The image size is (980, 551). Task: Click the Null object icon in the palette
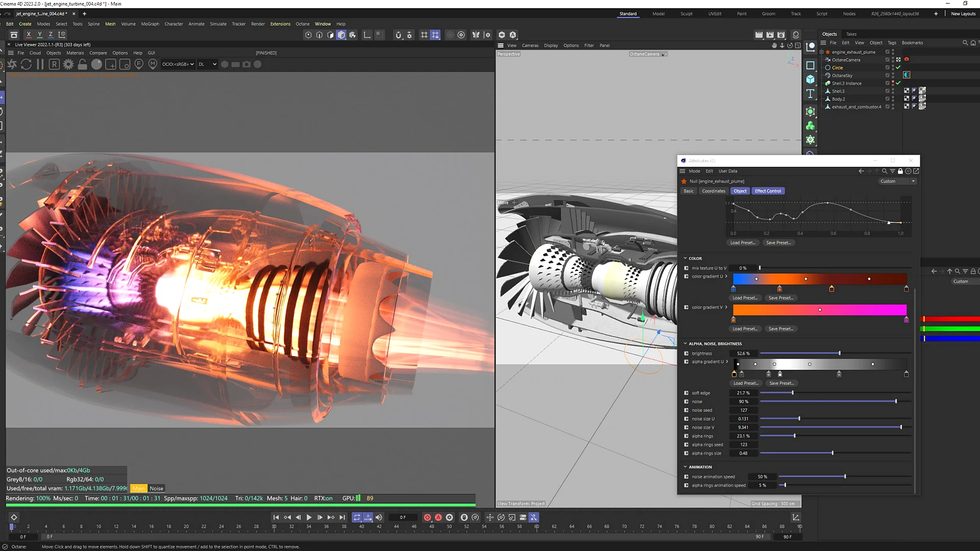tap(811, 47)
